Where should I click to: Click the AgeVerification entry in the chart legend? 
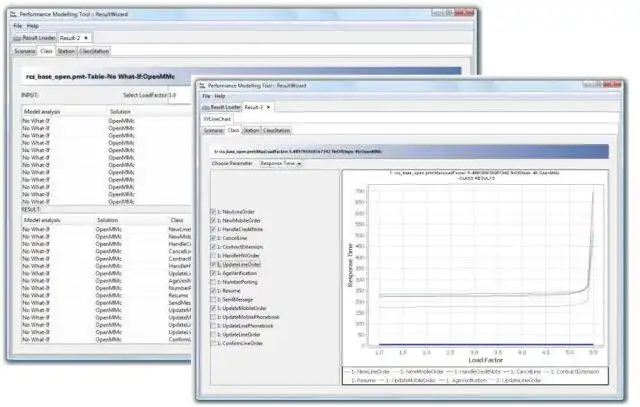(464, 380)
